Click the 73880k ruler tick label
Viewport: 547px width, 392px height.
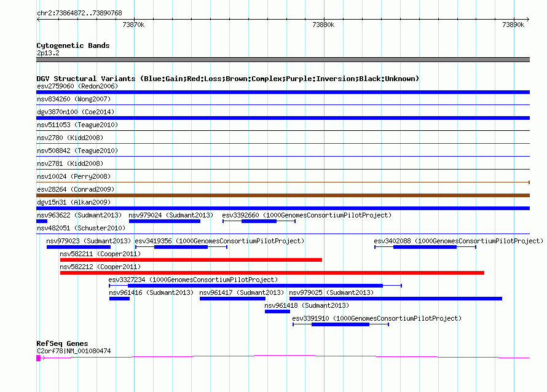(x=323, y=25)
